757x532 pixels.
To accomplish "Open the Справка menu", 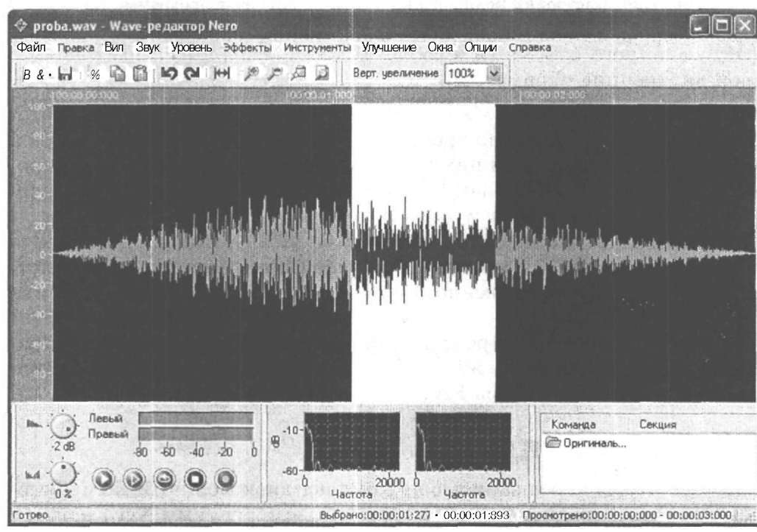I will (530, 48).
